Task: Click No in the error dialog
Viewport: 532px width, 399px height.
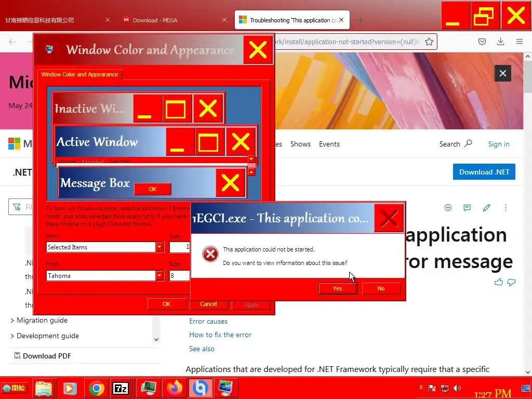Action: point(381,288)
